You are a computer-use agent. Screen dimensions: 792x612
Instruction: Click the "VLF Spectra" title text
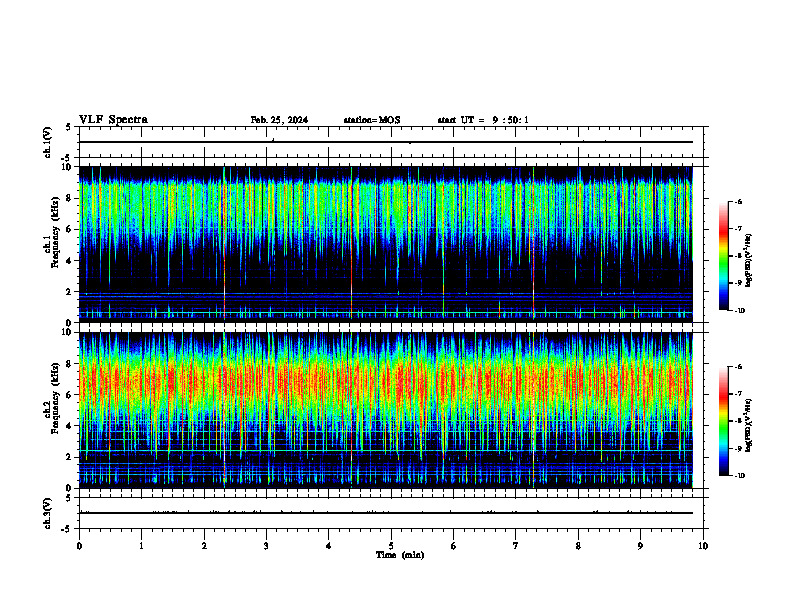point(113,120)
